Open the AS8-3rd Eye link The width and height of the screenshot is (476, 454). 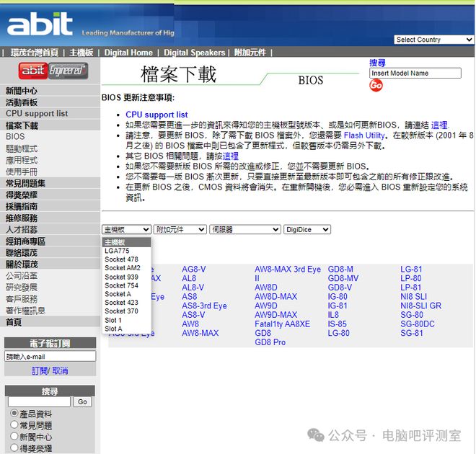tap(204, 306)
